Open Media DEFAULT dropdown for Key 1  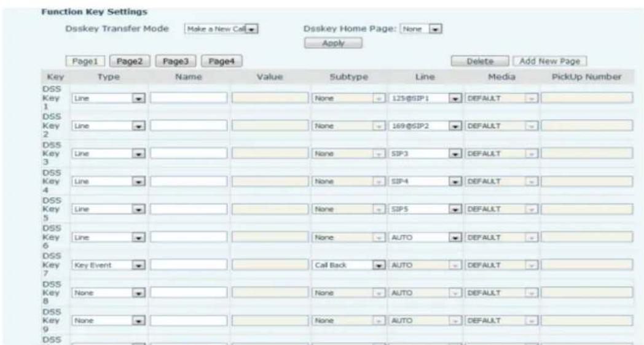pos(501,98)
